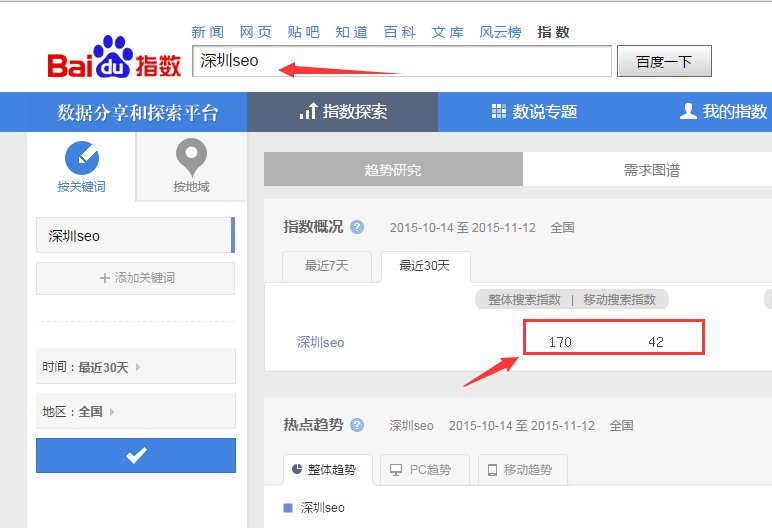Open the 指数探索 navigation tab

pos(343,112)
